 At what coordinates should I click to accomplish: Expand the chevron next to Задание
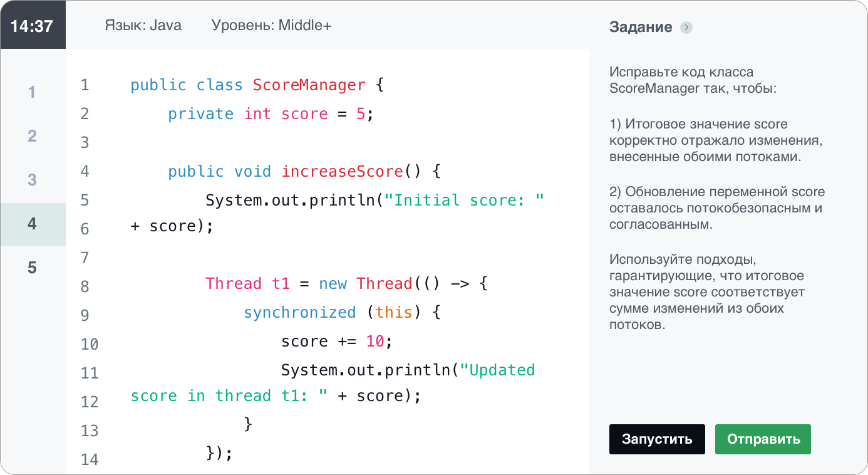[x=686, y=28]
